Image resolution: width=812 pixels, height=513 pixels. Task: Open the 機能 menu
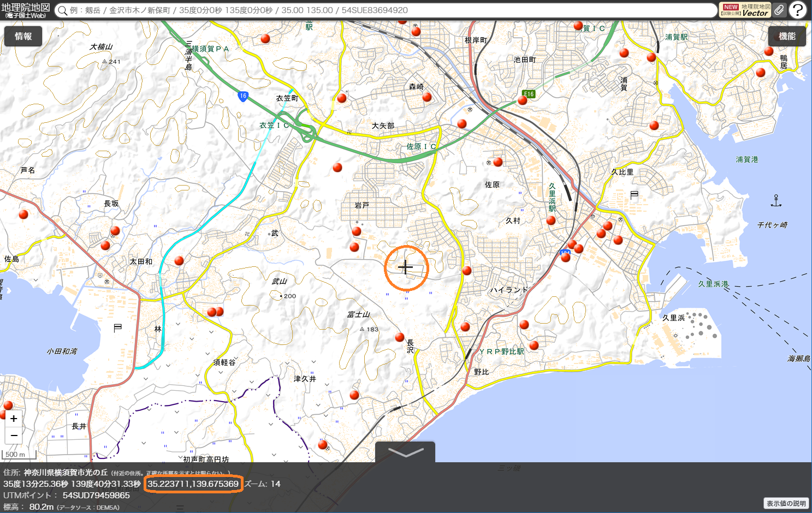pos(787,36)
